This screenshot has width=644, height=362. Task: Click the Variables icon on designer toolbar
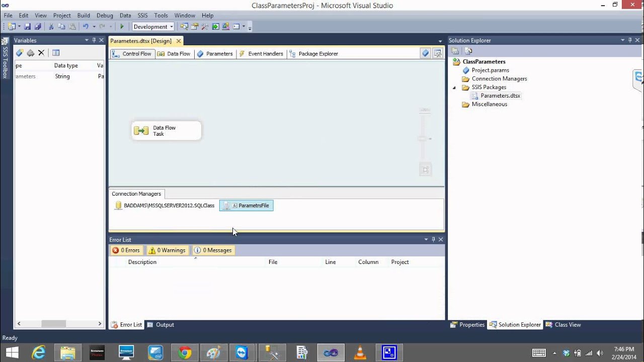[x=426, y=53]
